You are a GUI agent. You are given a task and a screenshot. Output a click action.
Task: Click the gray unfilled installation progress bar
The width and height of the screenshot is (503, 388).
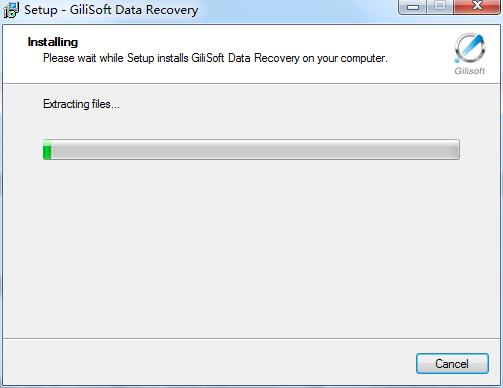click(x=255, y=150)
